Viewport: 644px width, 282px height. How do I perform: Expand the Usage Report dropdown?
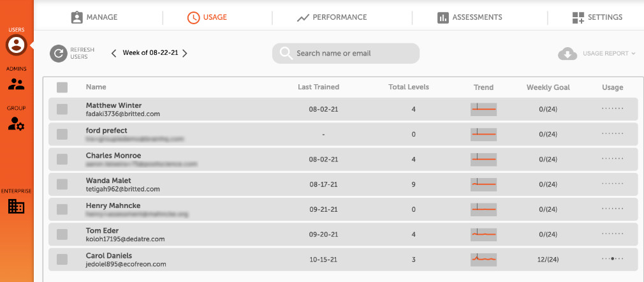click(609, 54)
